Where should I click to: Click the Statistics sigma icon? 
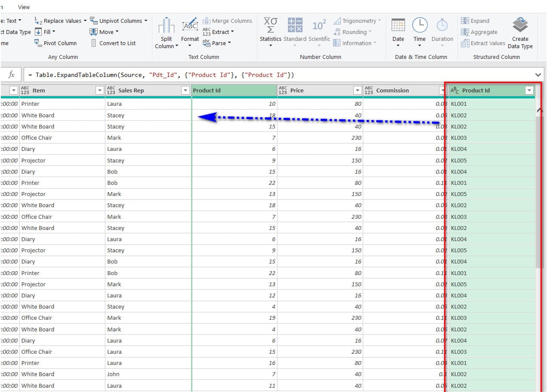tap(270, 25)
